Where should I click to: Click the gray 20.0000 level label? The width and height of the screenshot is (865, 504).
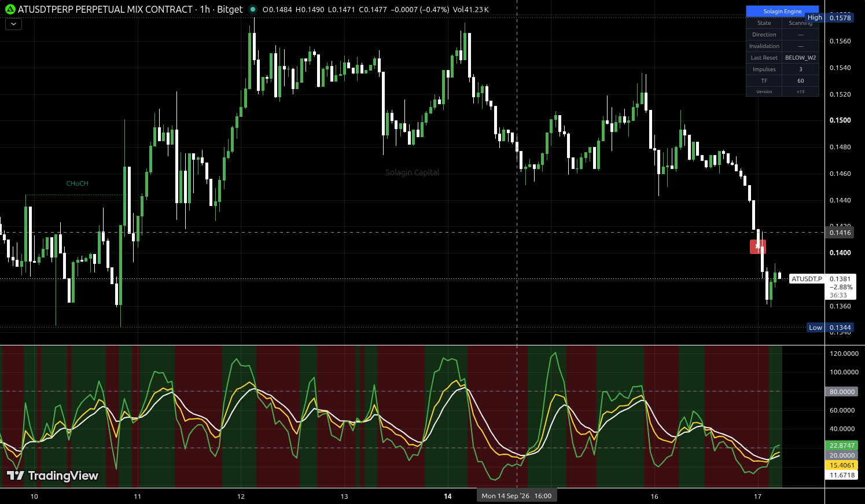[842, 455]
